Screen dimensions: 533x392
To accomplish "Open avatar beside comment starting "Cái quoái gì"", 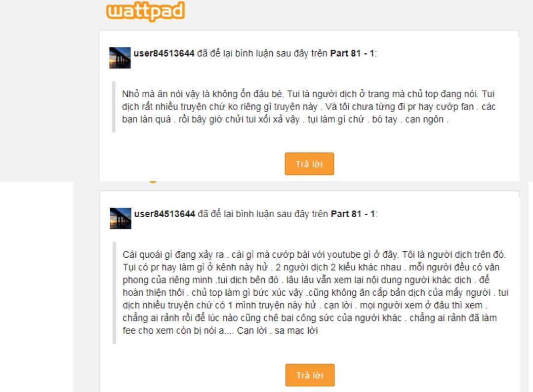I will [x=121, y=218].
